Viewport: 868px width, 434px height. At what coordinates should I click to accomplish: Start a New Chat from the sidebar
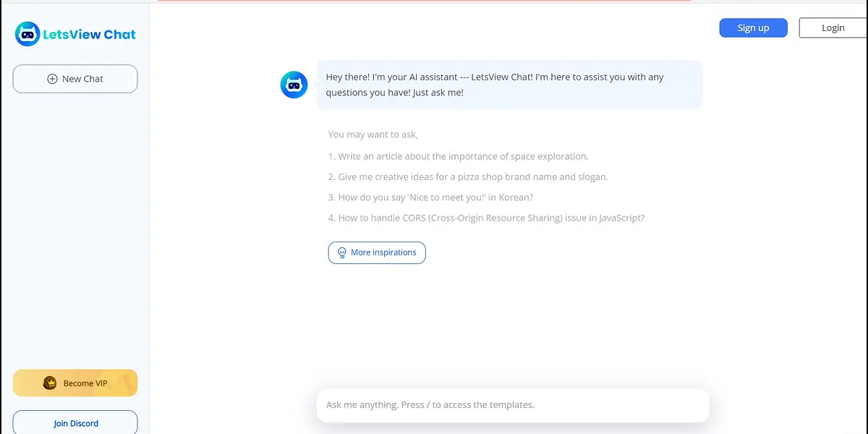75,79
